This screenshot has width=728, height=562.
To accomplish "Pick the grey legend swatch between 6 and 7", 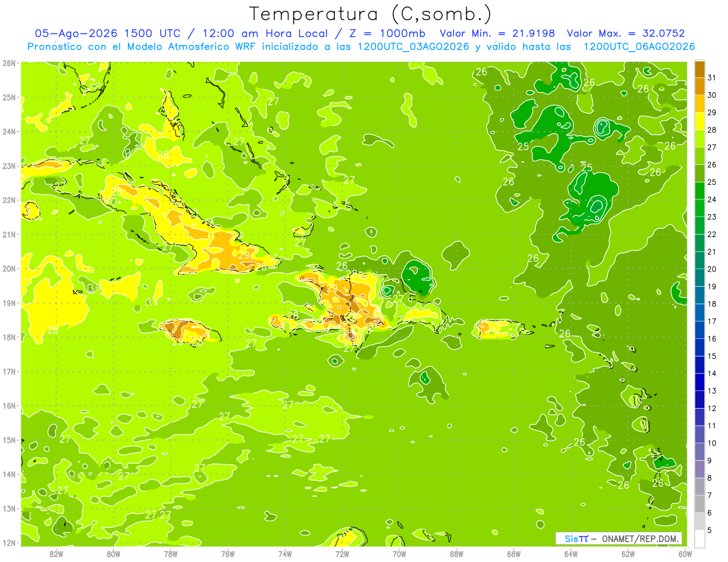I will pos(699,504).
